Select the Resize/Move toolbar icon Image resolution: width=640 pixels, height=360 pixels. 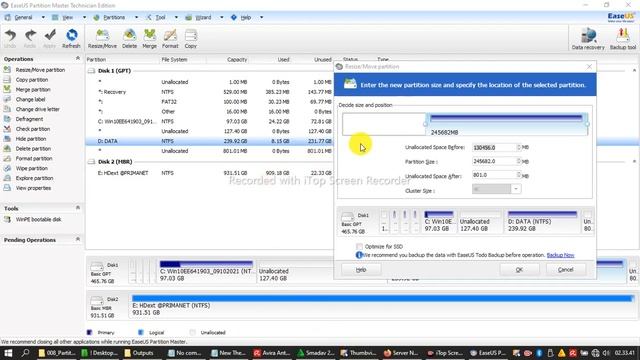click(x=102, y=39)
